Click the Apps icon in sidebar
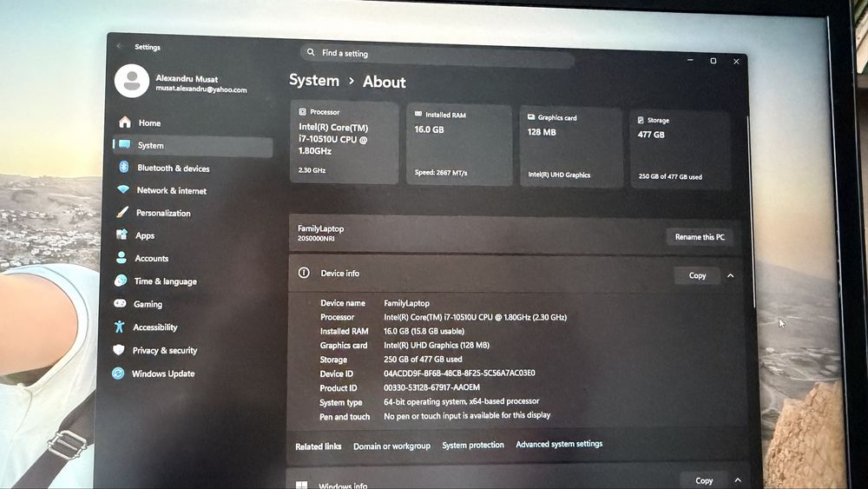Screen dimensions: 868x489 (122, 235)
